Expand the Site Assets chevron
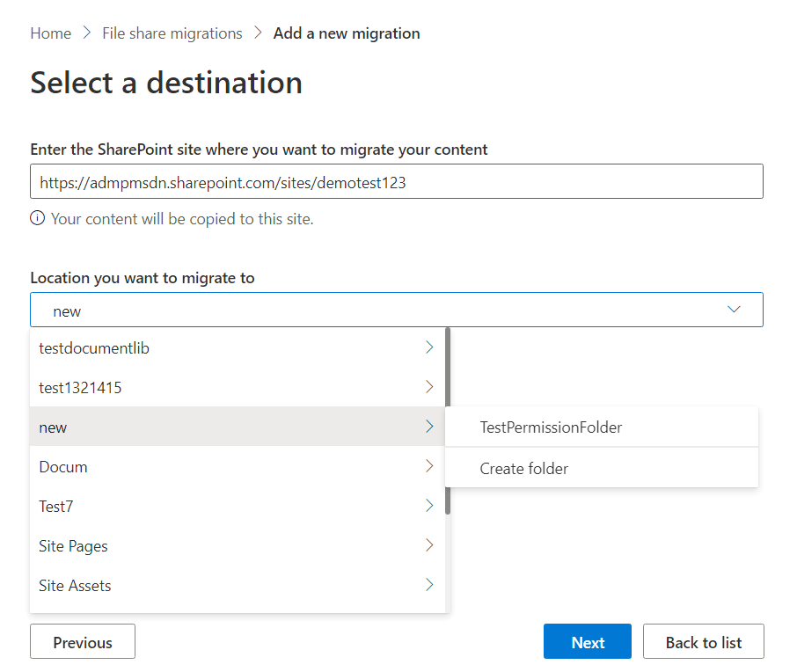Screen dimensions: 797x672 (429, 585)
